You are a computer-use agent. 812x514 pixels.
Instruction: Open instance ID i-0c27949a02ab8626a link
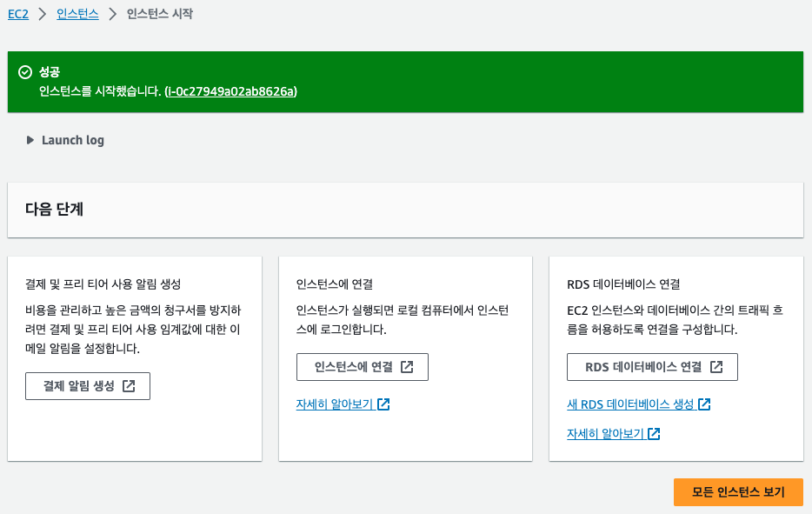[231, 91]
